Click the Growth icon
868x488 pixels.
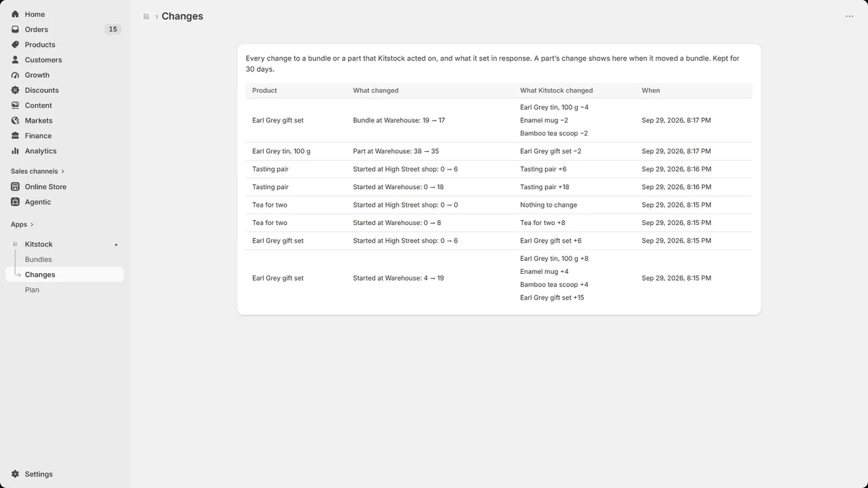[15, 75]
